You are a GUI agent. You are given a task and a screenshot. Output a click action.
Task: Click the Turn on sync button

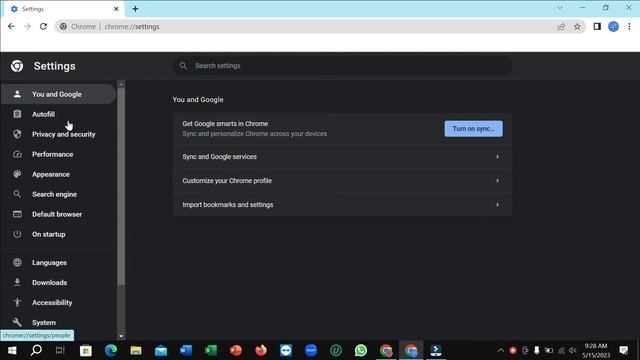point(473,129)
